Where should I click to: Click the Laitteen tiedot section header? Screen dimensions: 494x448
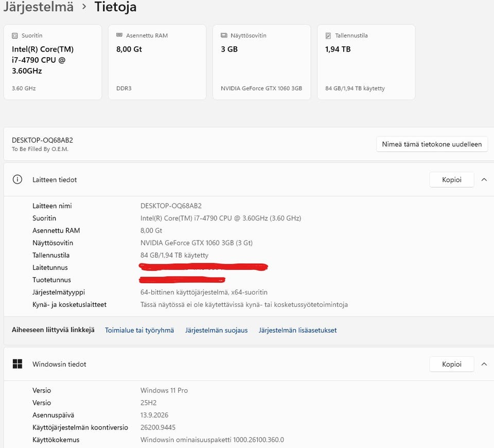[x=249, y=180]
